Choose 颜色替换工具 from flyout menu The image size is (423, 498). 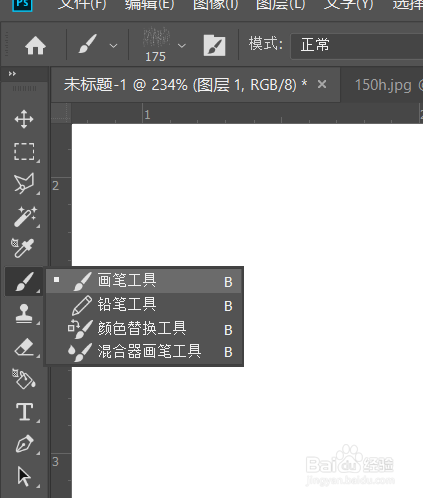tap(144, 328)
